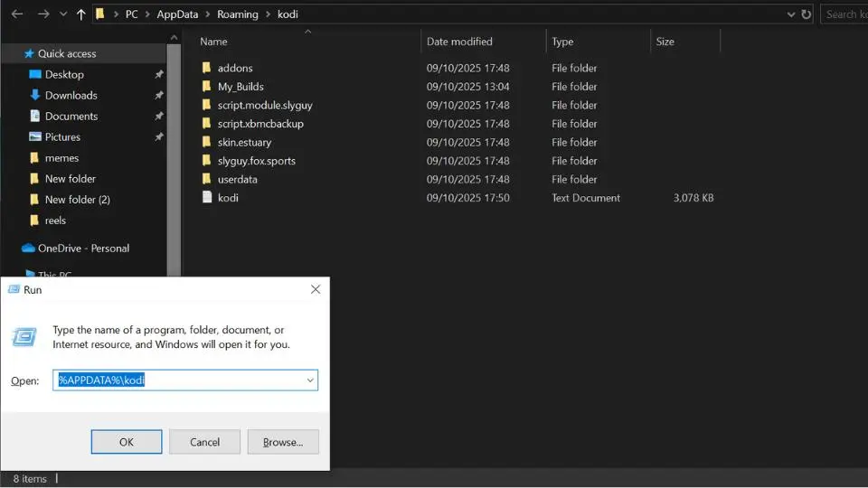Open reels folder in sidebar
This screenshot has width=868, height=488.
(55, 221)
